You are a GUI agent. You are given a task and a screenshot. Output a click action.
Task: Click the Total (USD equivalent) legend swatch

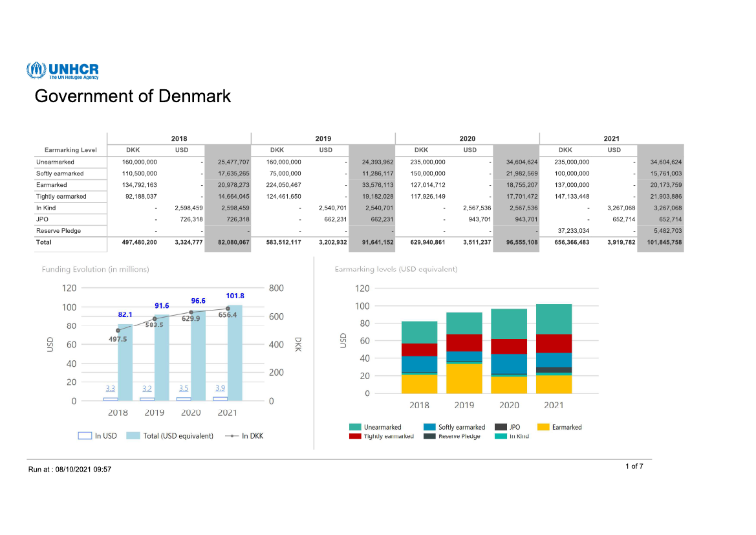(133, 435)
